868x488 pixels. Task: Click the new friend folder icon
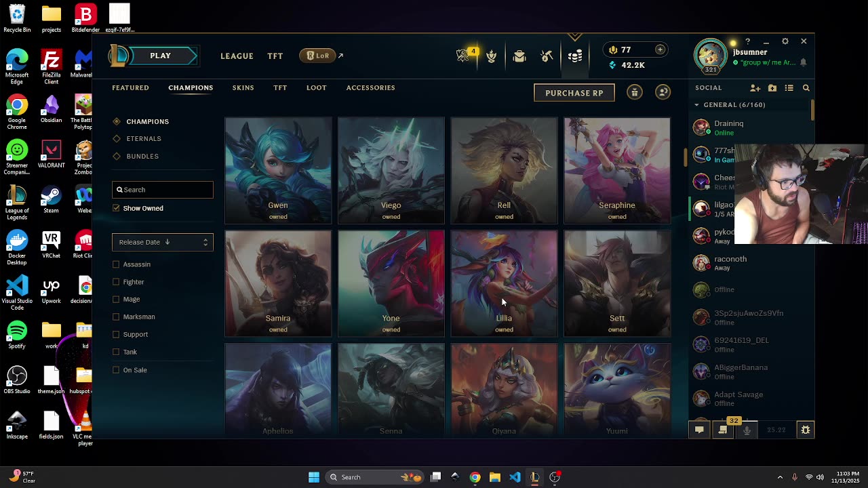coord(772,88)
